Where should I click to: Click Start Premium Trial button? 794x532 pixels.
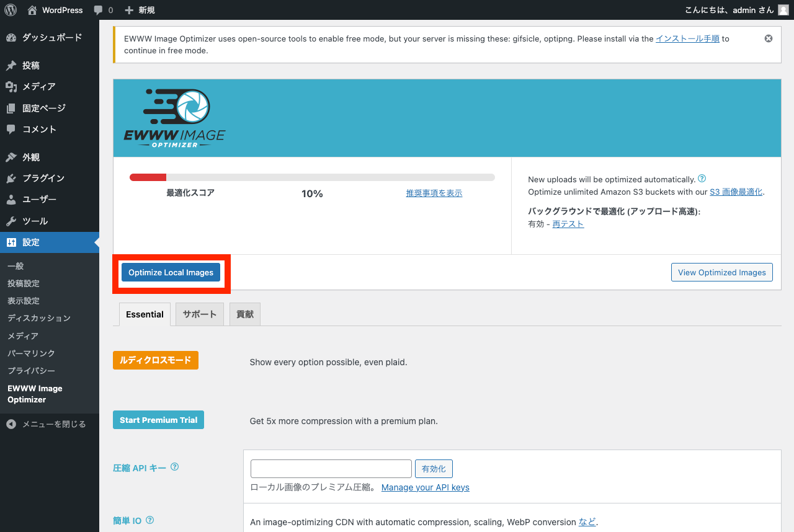[158, 420]
